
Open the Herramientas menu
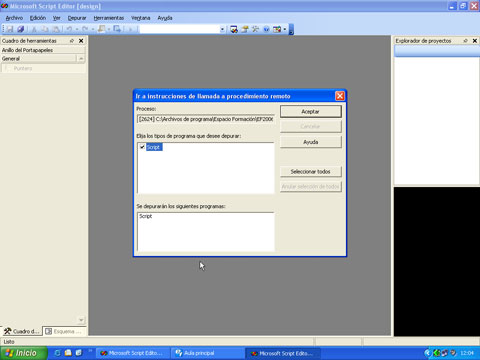109,18
